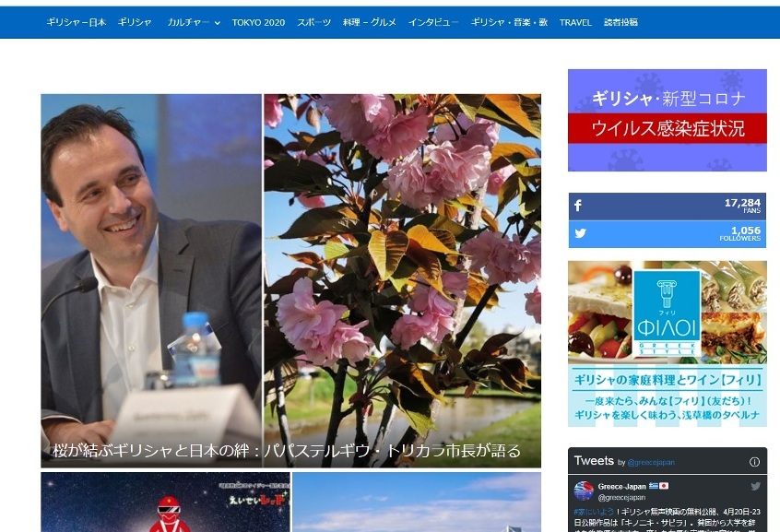Click the #家にいよう hashtag in the tweet

pos(591,510)
